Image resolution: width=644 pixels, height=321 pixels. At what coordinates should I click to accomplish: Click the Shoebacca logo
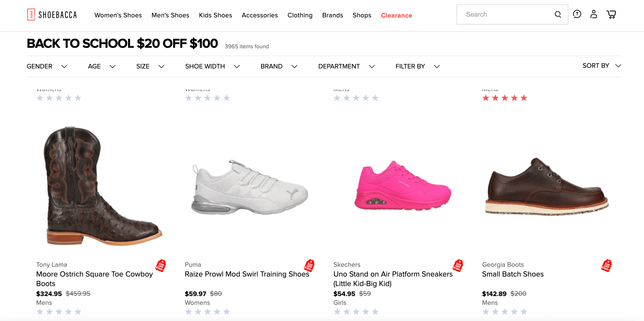pos(52,15)
